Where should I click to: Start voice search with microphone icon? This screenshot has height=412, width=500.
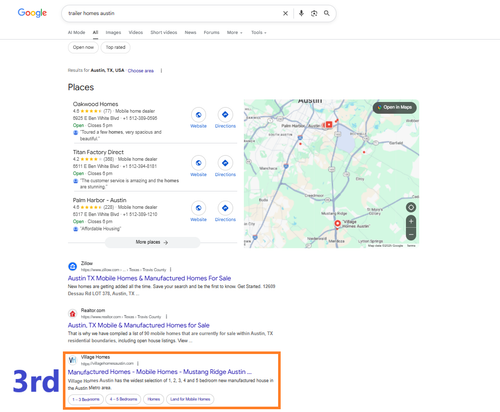point(301,13)
